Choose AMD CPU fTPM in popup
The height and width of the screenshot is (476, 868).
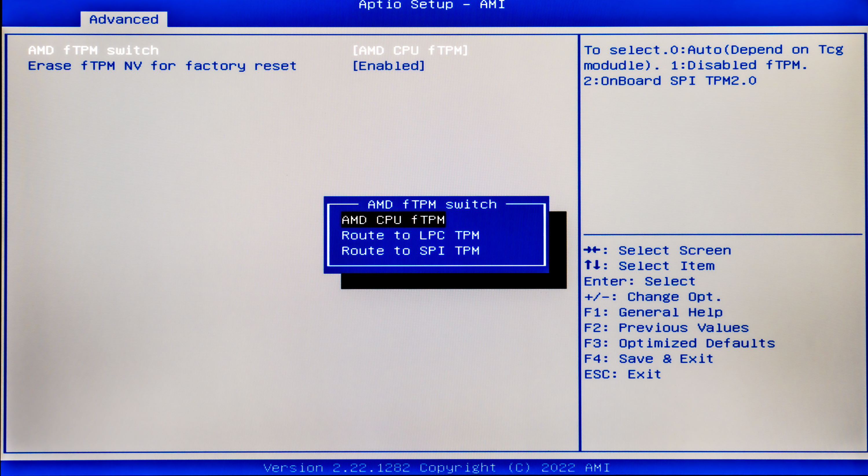[x=393, y=220]
